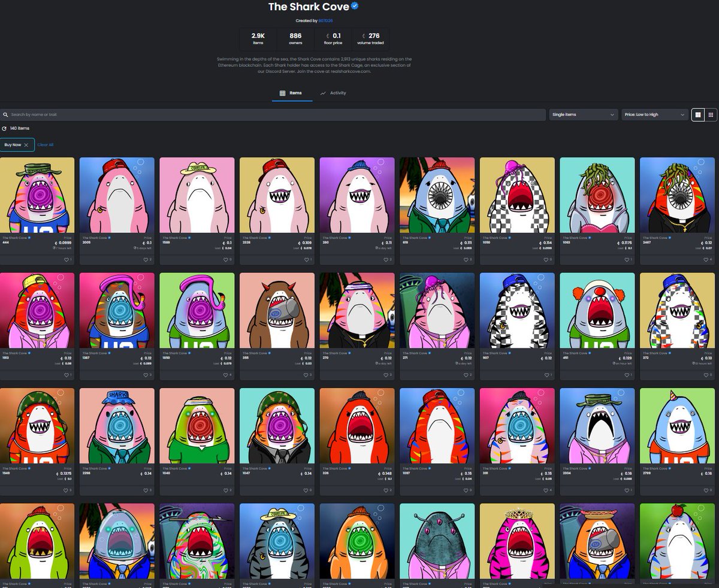The image size is (719, 588).
Task: Switch to the compact small grid view
Action: (711, 114)
